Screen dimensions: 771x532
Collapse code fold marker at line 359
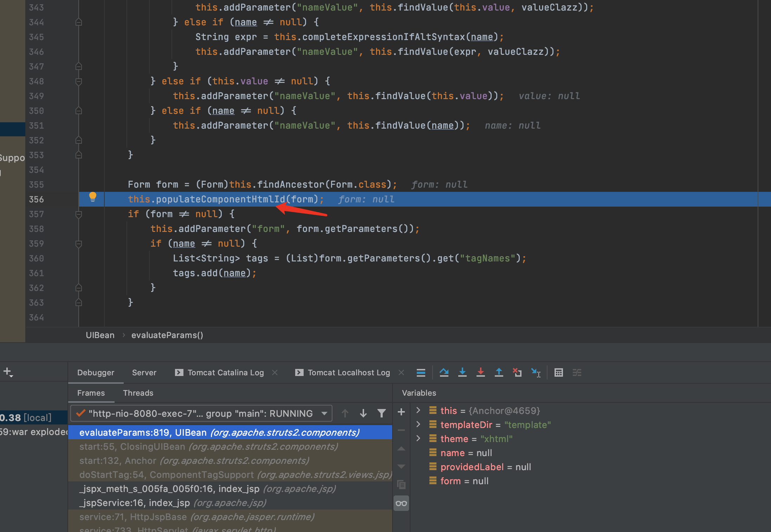79,244
